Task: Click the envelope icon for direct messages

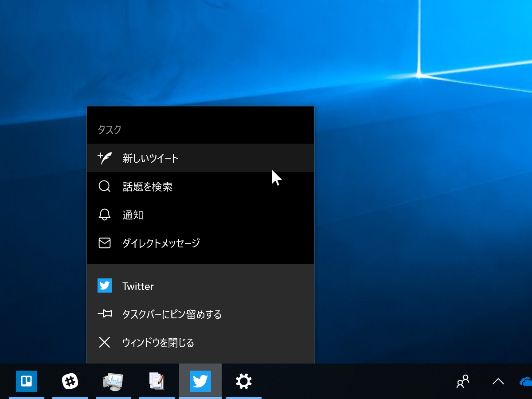Action: coord(105,243)
